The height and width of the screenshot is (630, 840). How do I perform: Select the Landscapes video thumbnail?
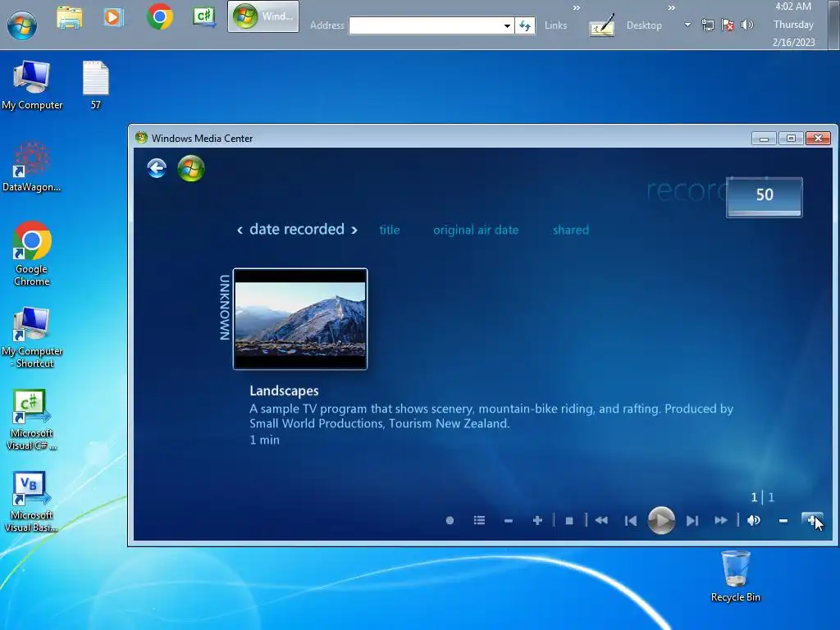point(300,319)
